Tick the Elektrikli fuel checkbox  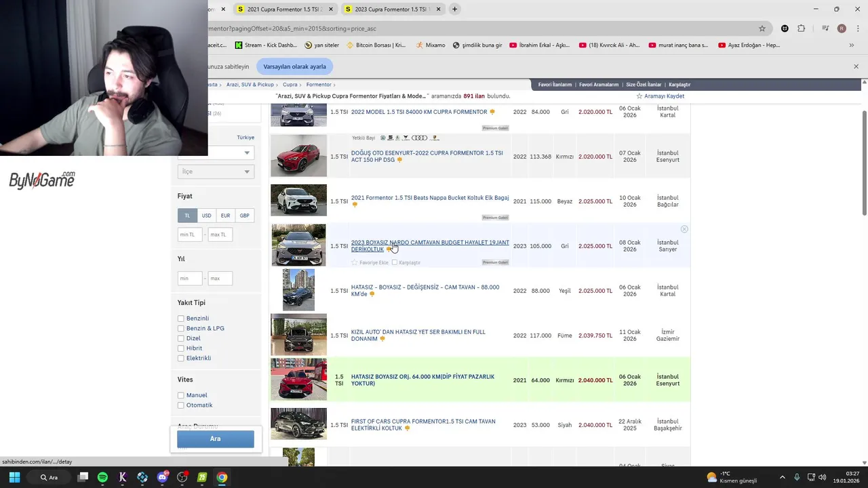pyautogui.click(x=181, y=358)
